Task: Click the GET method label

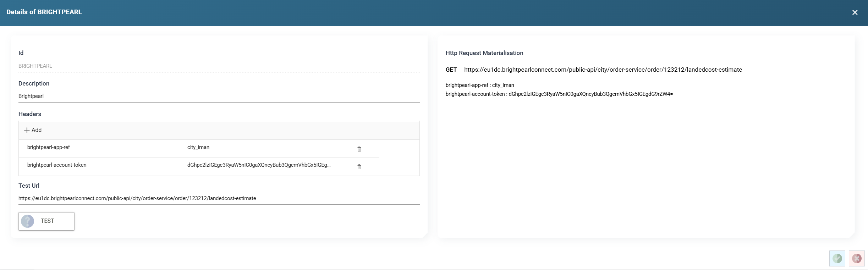Action: pos(451,70)
